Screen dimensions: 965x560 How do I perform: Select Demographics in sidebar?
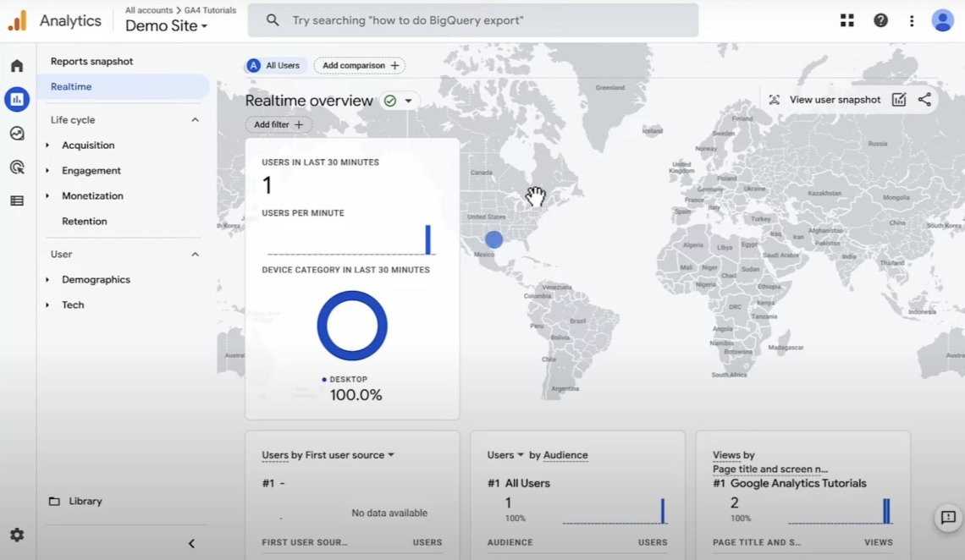click(x=96, y=279)
